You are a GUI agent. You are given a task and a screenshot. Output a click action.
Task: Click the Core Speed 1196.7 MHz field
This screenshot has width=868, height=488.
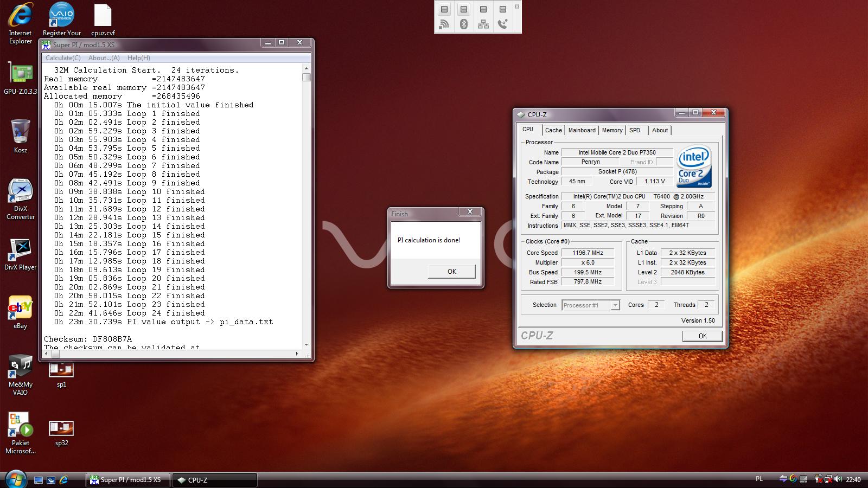588,253
